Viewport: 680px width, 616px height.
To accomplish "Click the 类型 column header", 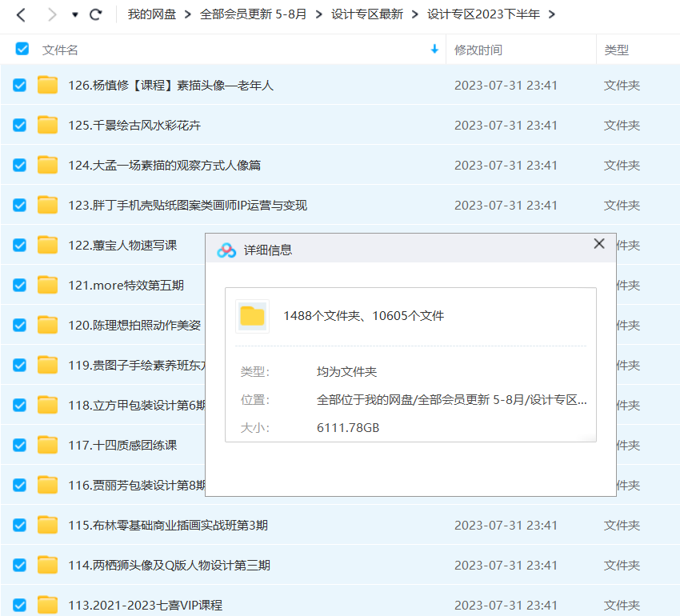I will pos(616,50).
